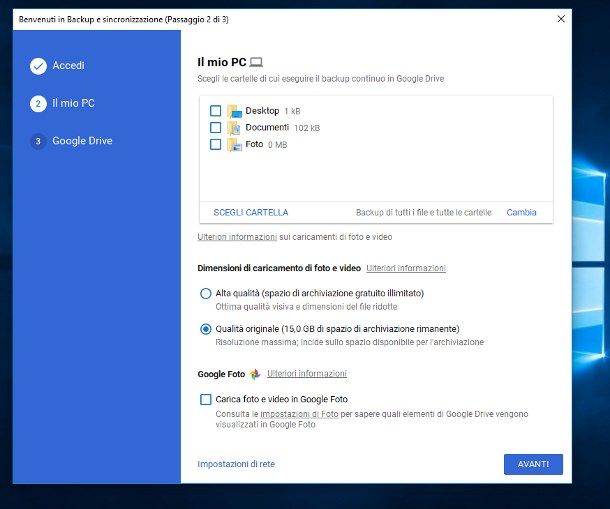610x509 pixels.
Task: Click the Desktop folder icon
Action: [234, 111]
